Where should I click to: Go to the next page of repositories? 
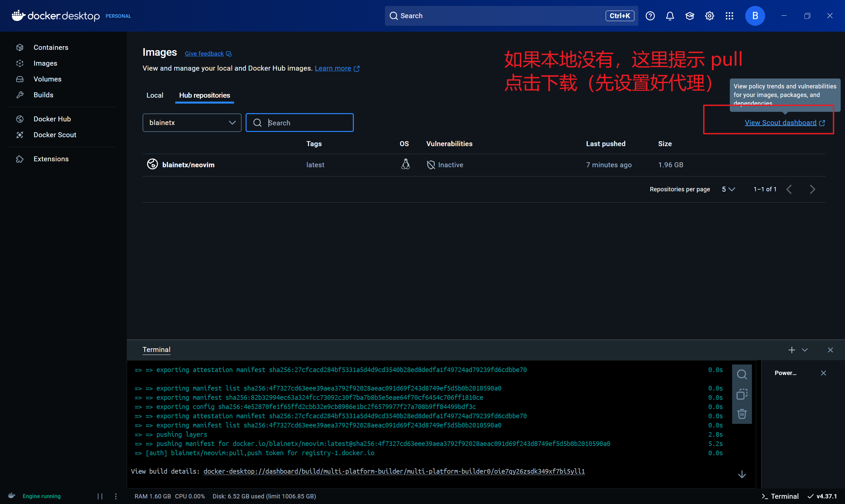812,189
